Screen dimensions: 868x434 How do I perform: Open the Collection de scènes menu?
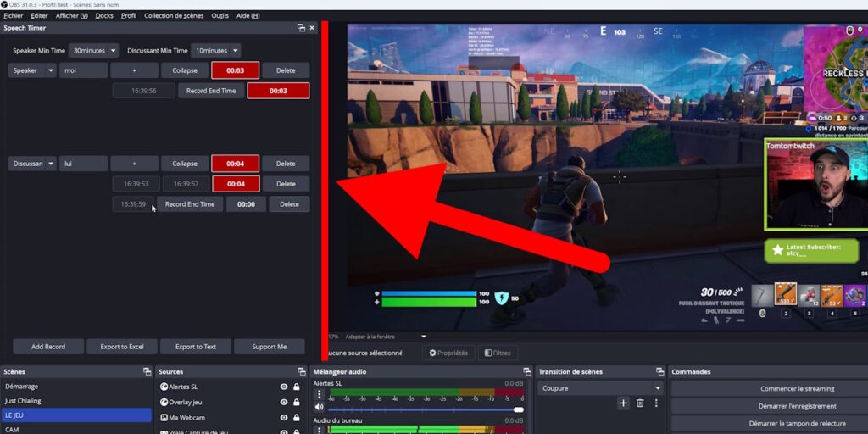pyautogui.click(x=174, y=15)
